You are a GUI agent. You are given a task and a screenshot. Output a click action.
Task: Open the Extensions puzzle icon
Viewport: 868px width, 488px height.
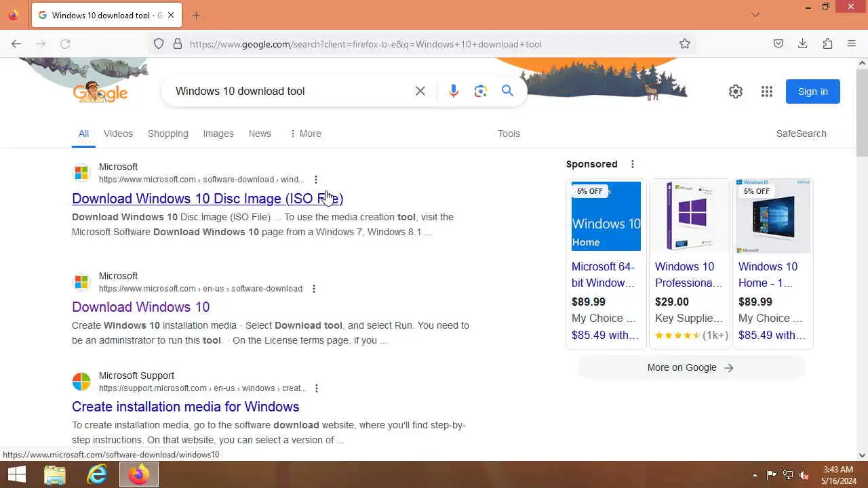pos(827,44)
